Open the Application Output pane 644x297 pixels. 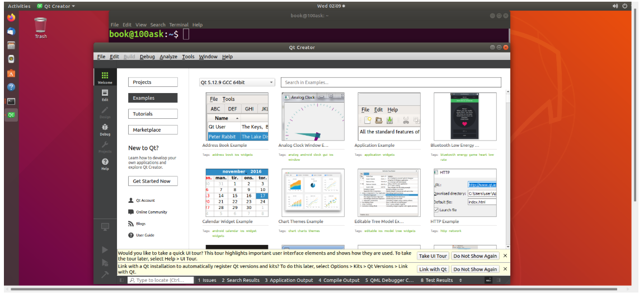(289, 280)
